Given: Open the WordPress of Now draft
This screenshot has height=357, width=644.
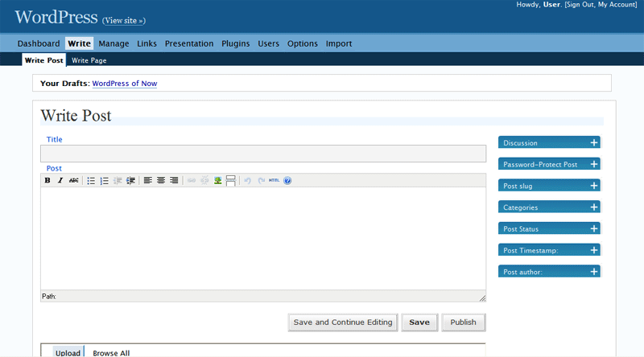Looking at the screenshot, I should pos(124,83).
